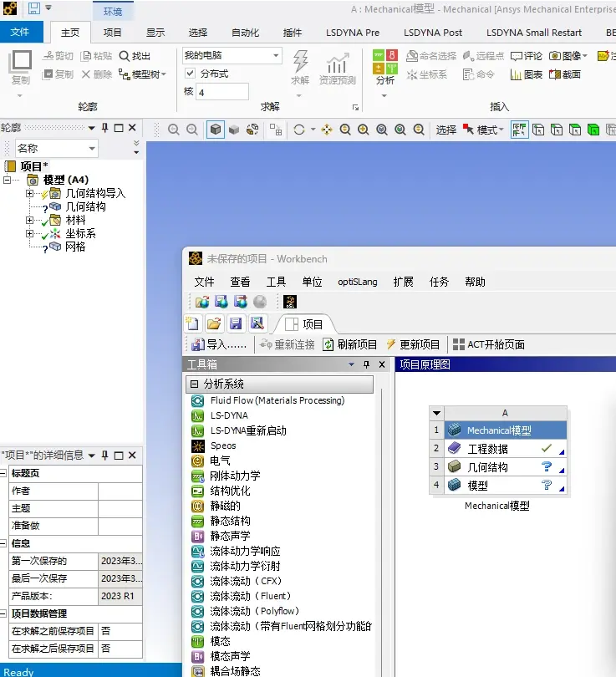Screen dimensions: 616x677
Task: Click the Open folder icon in Workbench
Action: click(214, 323)
